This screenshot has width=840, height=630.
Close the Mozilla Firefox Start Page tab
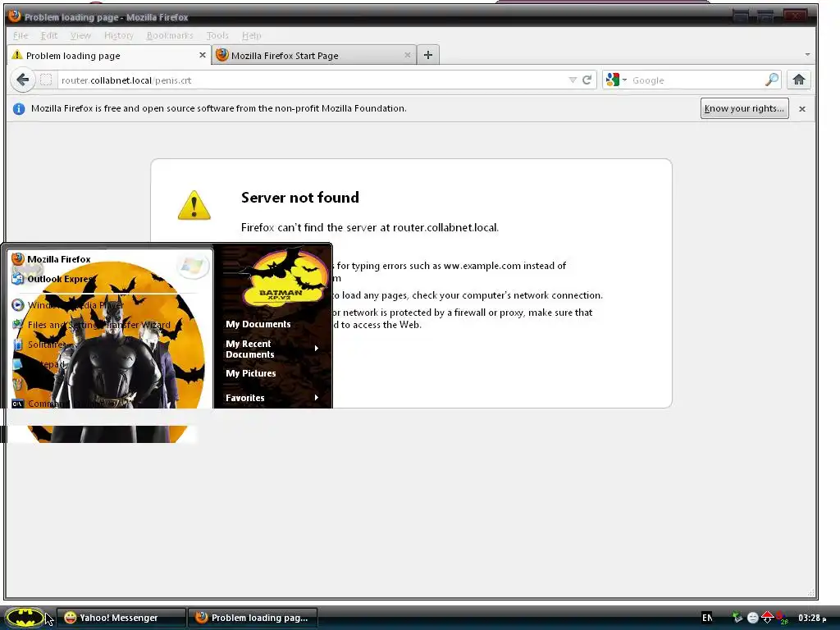click(x=407, y=55)
